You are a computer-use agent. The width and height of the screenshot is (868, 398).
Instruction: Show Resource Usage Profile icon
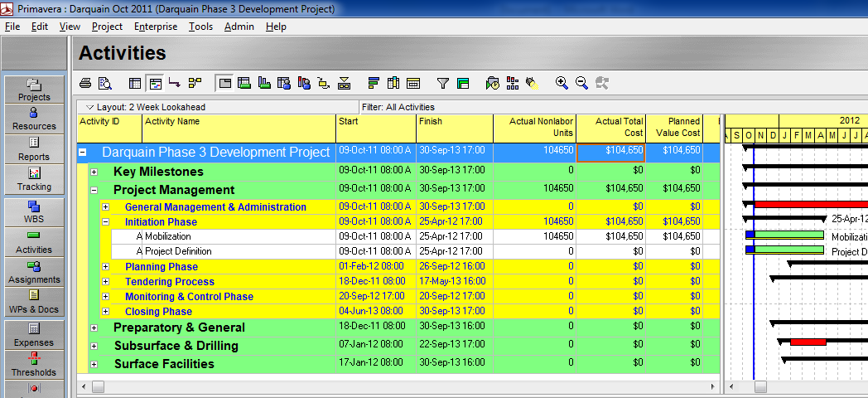point(304,83)
